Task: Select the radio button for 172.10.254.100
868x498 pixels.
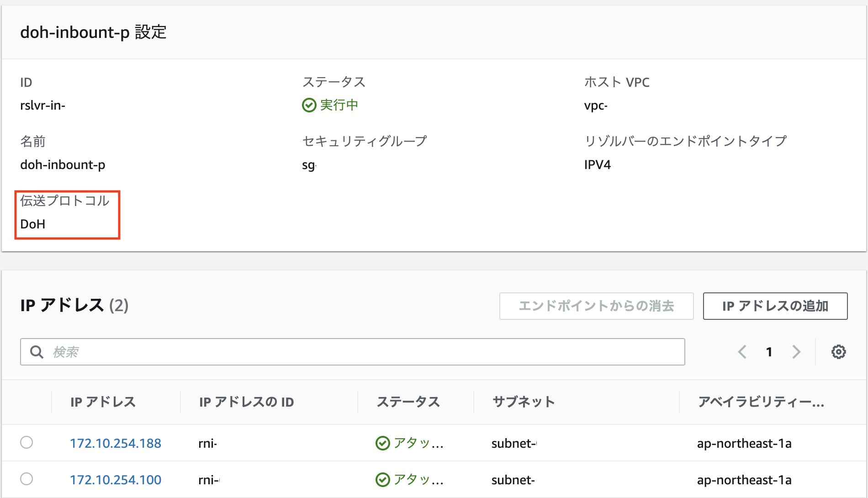Action: [x=27, y=479]
